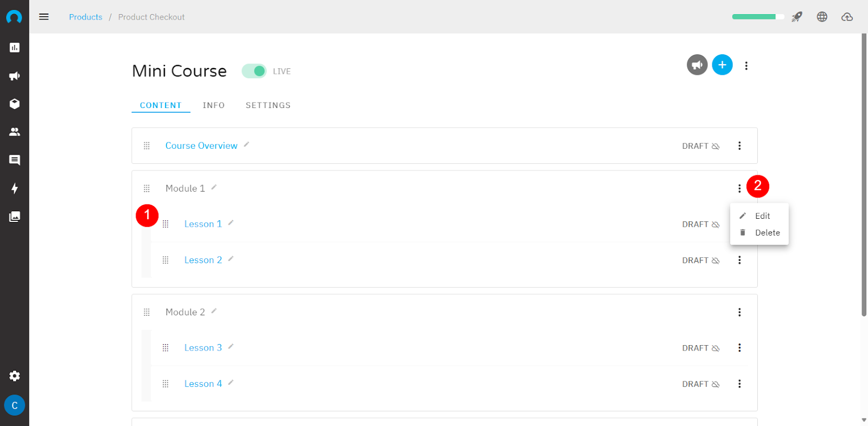
Task: Open the contacts people sidebar icon
Action: point(15,132)
